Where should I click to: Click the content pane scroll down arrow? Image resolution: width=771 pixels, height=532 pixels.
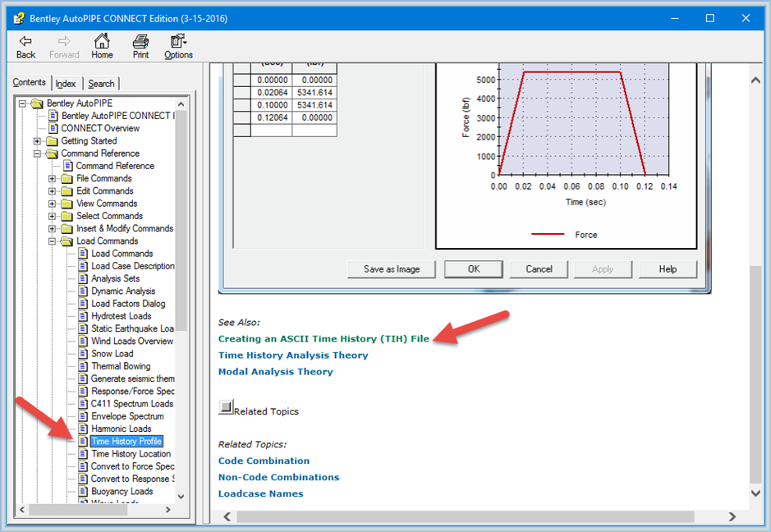point(755,493)
